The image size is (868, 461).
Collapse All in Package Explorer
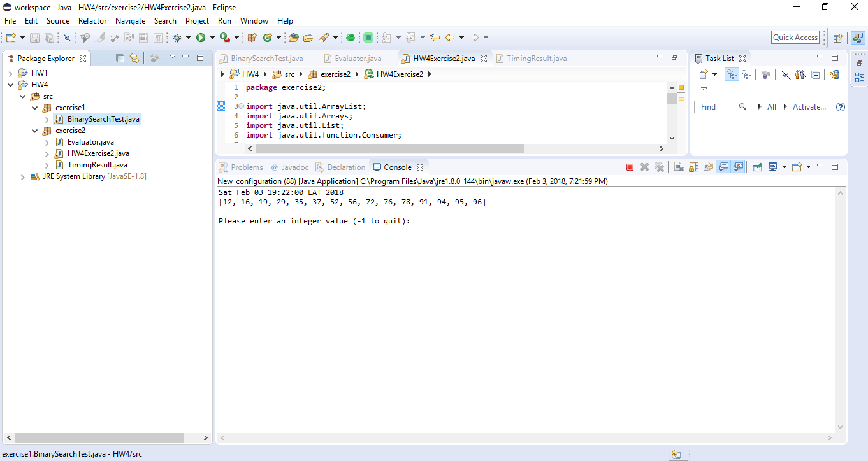click(119, 58)
